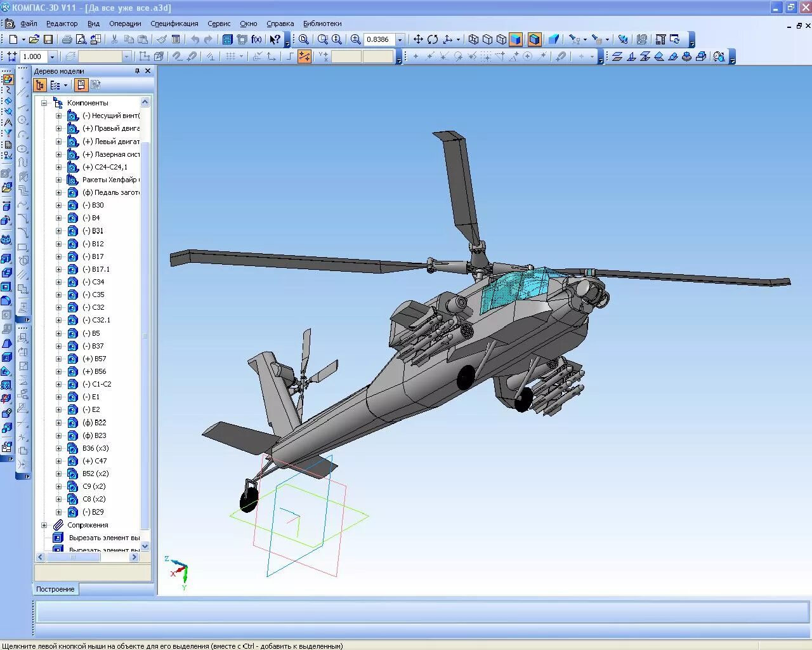This screenshot has height=650, width=812.
Task: Open the view orientation dropdown arrow
Action: [458, 39]
